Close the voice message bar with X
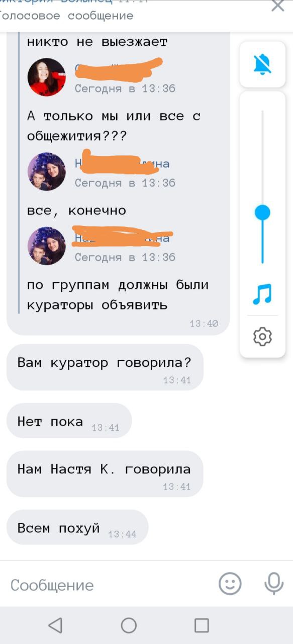 click(x=278, y=6)
